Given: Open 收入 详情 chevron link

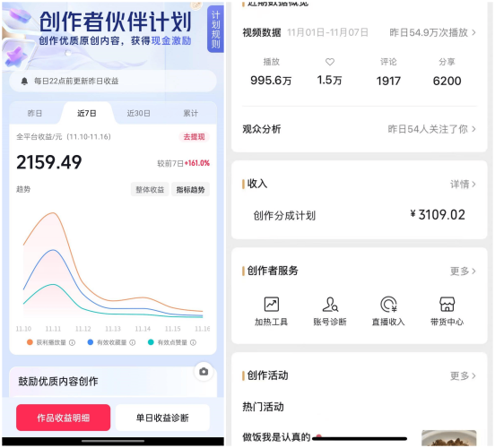Looking at the screenshot, I should tap(463, 185).
